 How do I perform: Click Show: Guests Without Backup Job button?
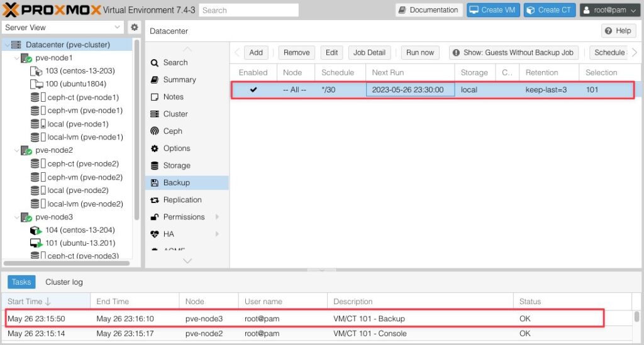[x=514, y=53]
